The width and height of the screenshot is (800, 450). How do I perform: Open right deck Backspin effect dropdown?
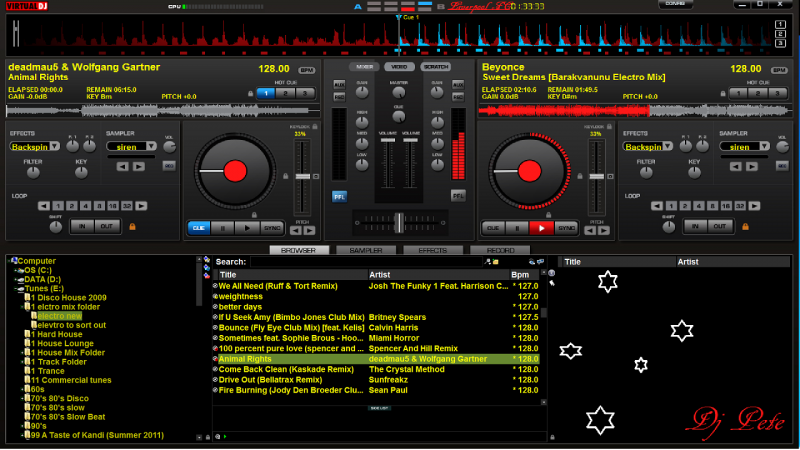[x=667, y=146]
